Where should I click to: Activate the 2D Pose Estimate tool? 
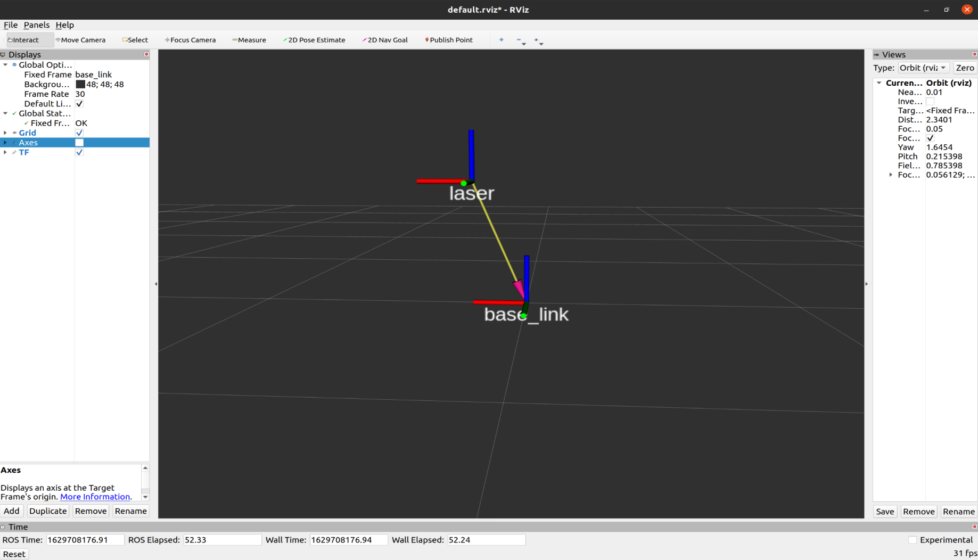pos(314,40)
